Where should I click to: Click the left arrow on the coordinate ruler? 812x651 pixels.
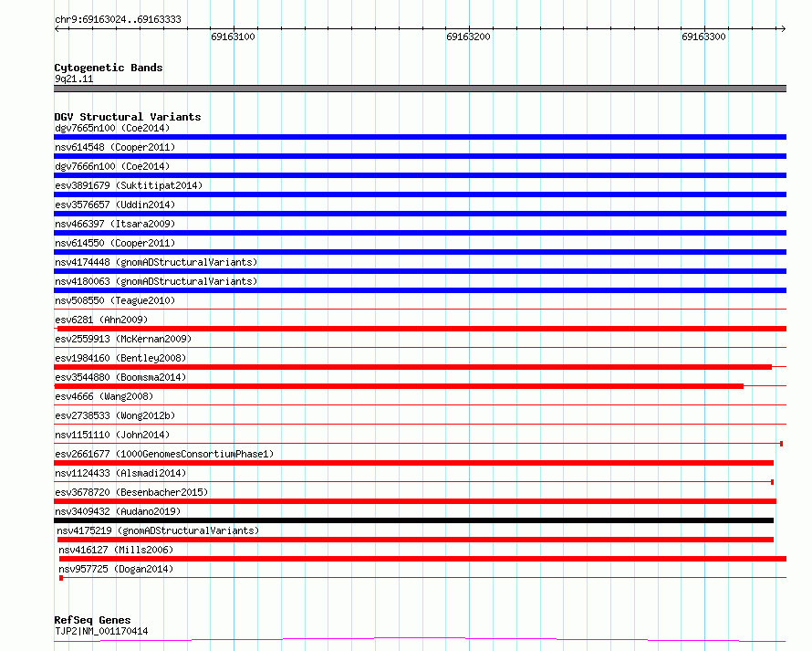pos(57,28)
